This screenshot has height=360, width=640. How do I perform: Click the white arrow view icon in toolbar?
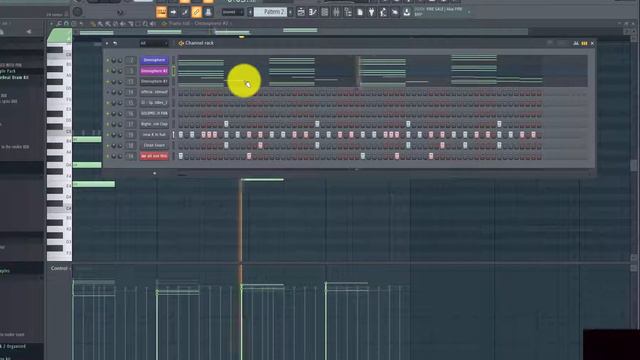173,12
